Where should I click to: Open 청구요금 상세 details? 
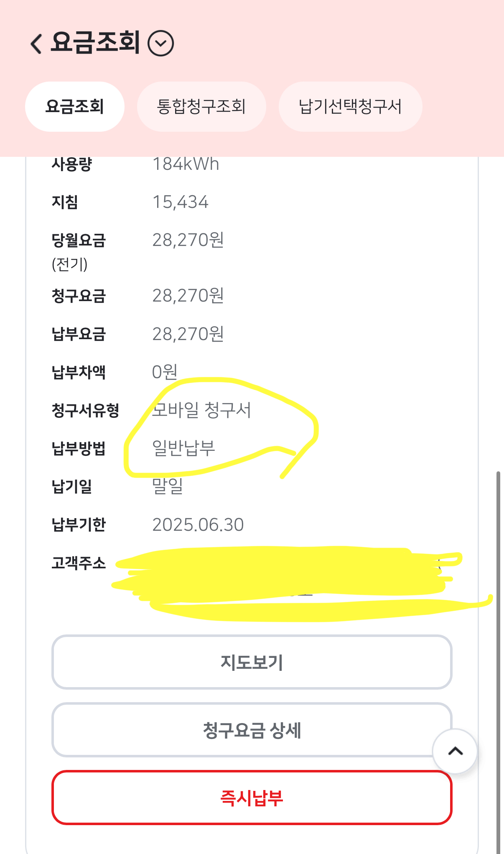click(252, 730)
